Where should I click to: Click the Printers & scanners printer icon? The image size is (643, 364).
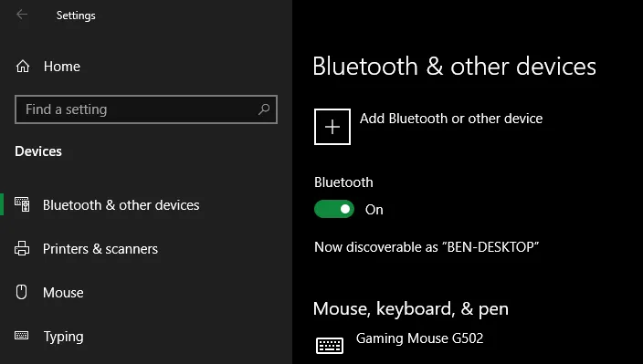click(22, 248)
